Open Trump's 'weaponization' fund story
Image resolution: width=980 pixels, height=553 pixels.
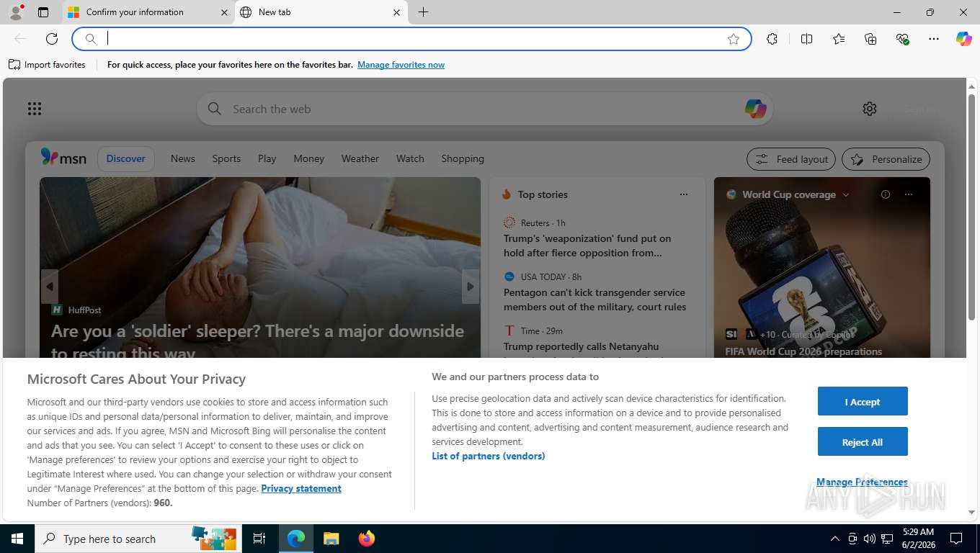point(587,246)
